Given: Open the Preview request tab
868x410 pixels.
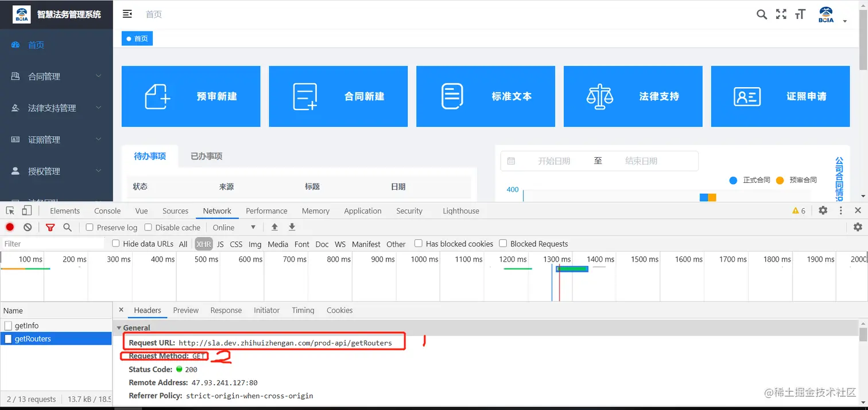Looking at the screenshot, I should (x=186, y=310).
